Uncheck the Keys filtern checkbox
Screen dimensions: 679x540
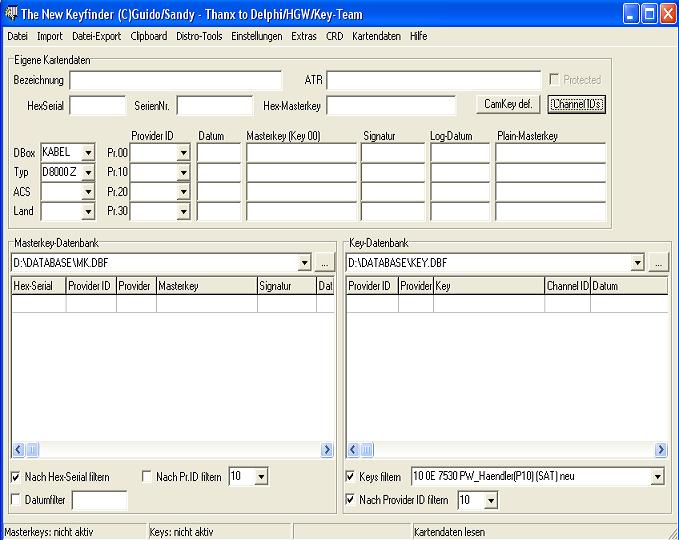(352, 477)
